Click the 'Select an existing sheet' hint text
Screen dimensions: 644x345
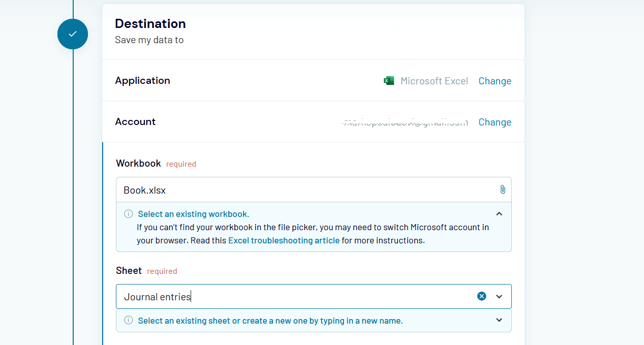click(x=270, y=321)
